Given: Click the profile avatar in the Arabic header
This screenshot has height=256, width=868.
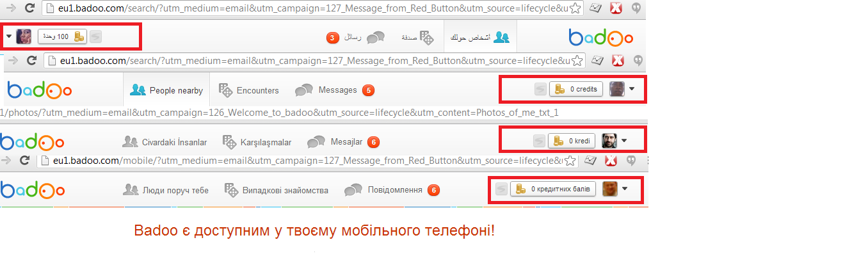Looking at the screenshot, I should pos(24,36).
